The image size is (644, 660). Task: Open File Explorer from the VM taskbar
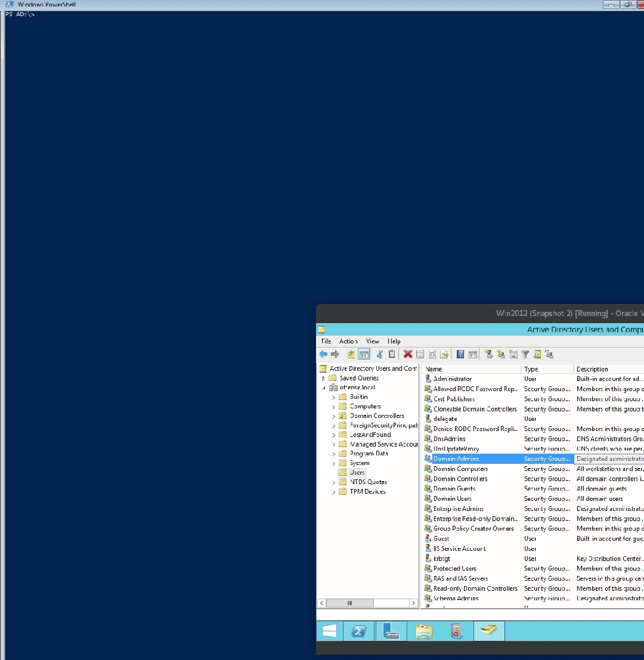tap(424, 631)
